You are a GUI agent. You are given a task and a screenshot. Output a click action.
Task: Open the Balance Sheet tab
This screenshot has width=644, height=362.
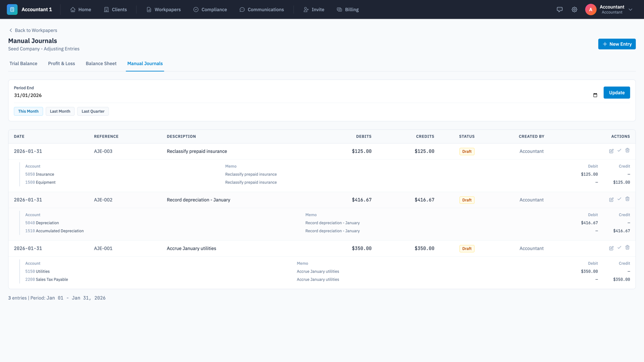click(x=101, y=63)
